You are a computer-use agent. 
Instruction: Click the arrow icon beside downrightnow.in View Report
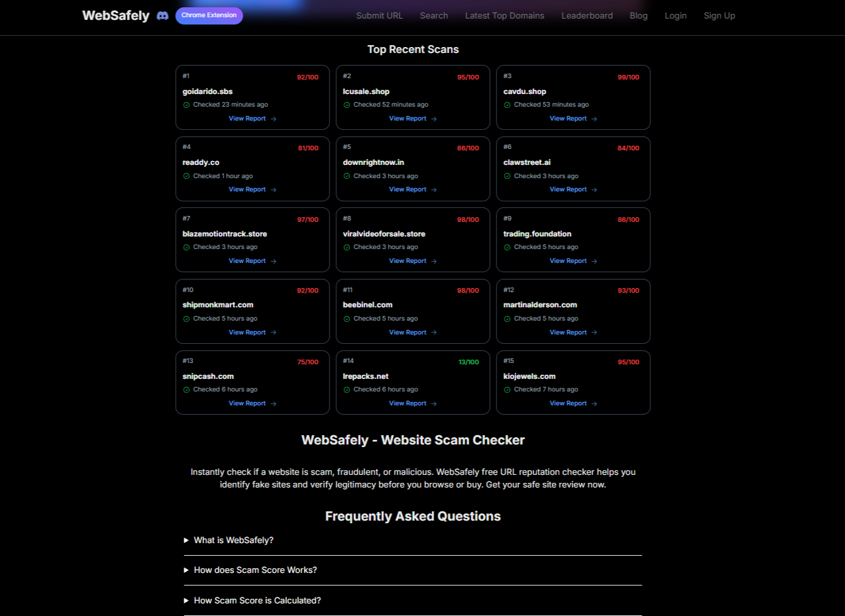point(433,189)
